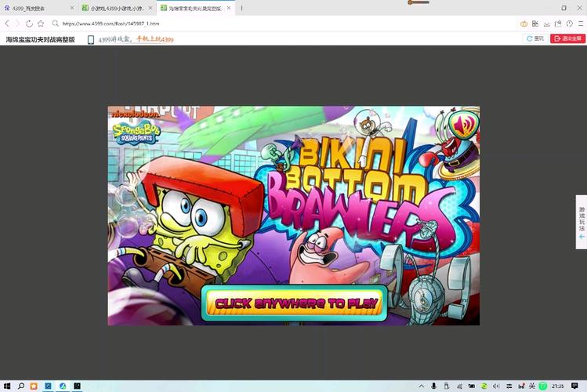The width and height of the screenshot is (587, 392).
Task: Click the 重玩 replay button
Action: point(535,38)
